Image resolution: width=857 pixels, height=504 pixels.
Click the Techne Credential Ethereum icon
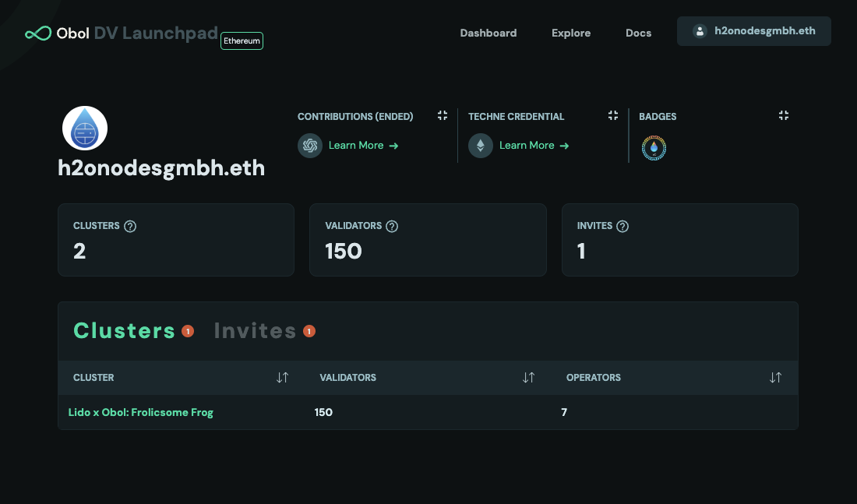point(481,146)
